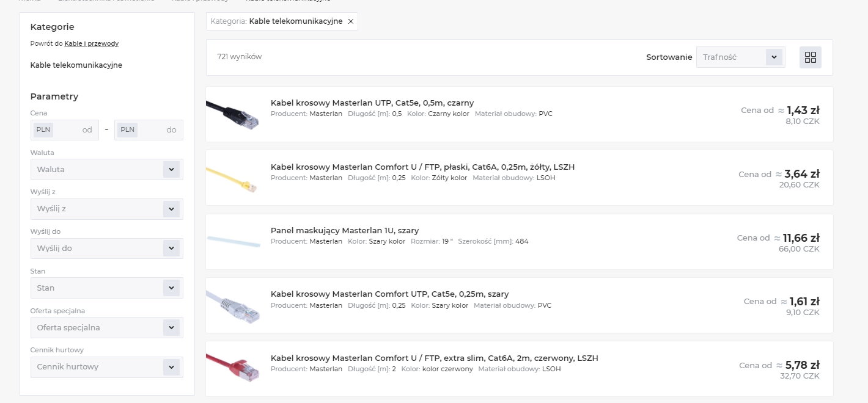Image resolution: width=868 pixels, height=403 pixels.
Task: Open the Wyślij do dropdown arrow
Action: (x=171, y=249)
